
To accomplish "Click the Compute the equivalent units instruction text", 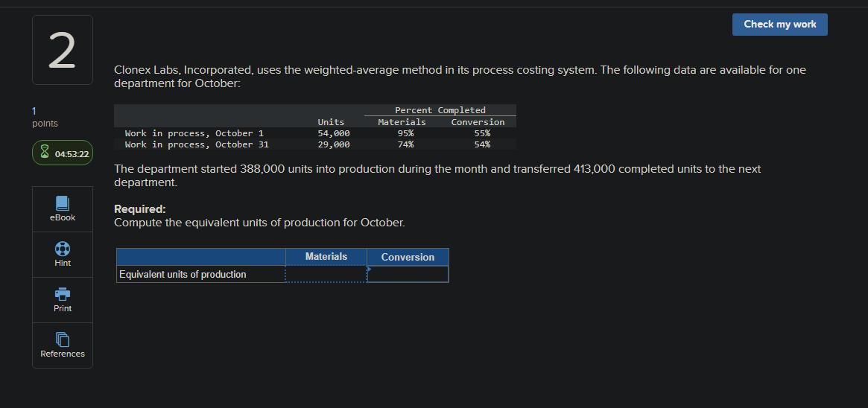I will click(x=259, y=223).
